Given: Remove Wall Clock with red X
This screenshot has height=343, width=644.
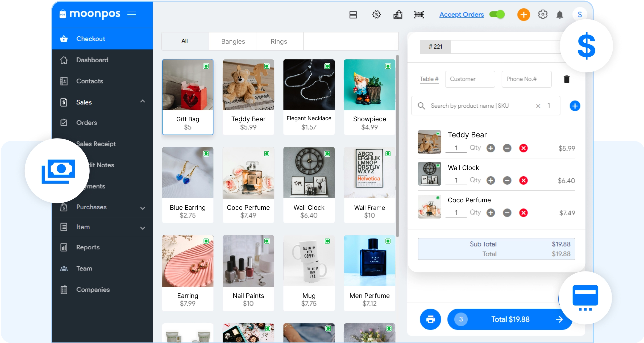Looking at the screenshot, I should (523, 181).
